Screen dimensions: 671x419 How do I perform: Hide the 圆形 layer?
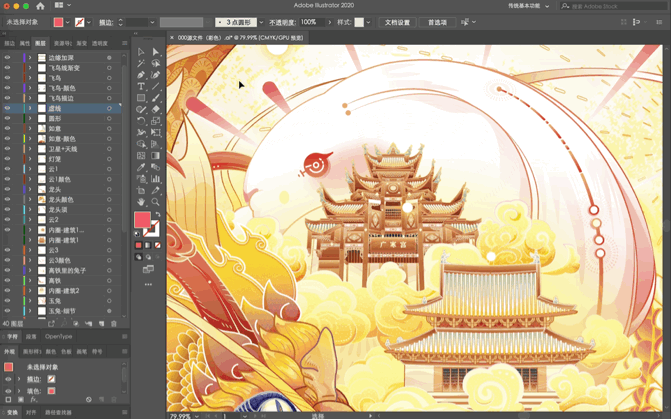[7, 119]
